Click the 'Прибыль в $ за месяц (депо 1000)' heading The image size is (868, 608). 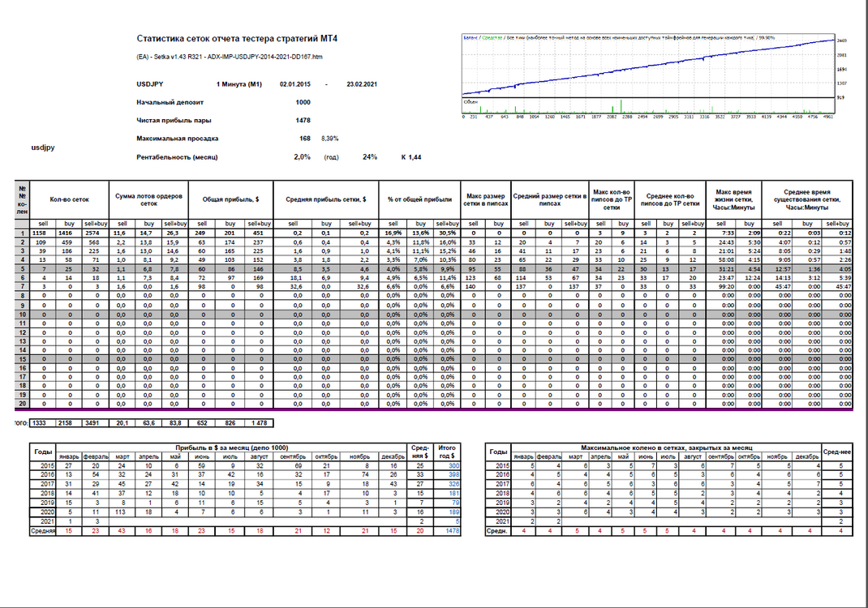click(x=231, y=447)
